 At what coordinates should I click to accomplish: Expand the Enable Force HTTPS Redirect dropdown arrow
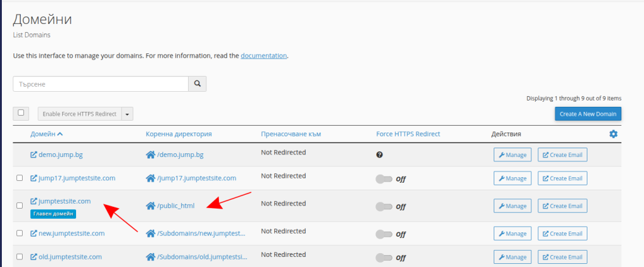(128, 114)
